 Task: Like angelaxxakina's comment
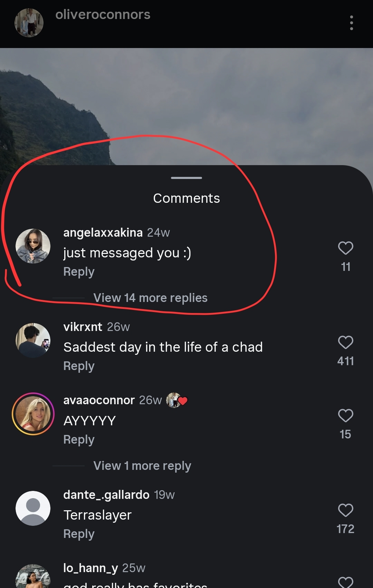pyautogui.click(x=345, y=248)
